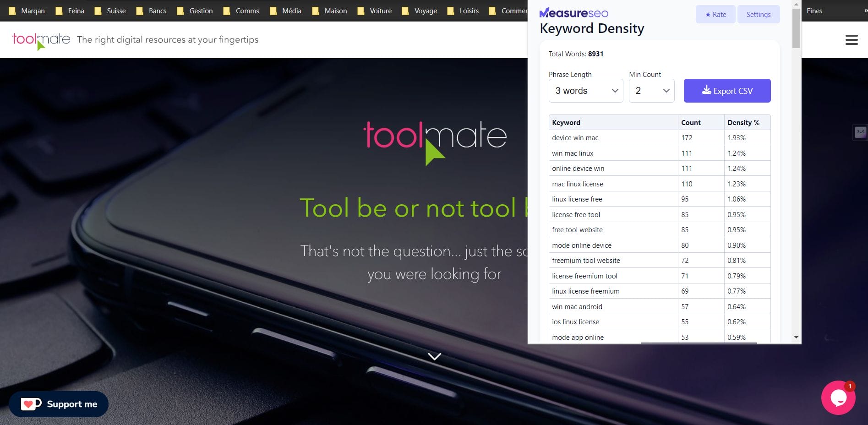Open the Min Count dropdown

point(651,91)
